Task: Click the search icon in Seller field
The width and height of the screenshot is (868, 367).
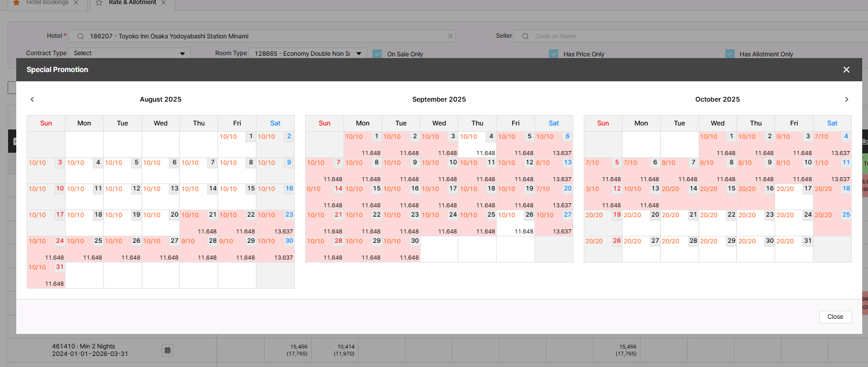Action: pos(525,36)
